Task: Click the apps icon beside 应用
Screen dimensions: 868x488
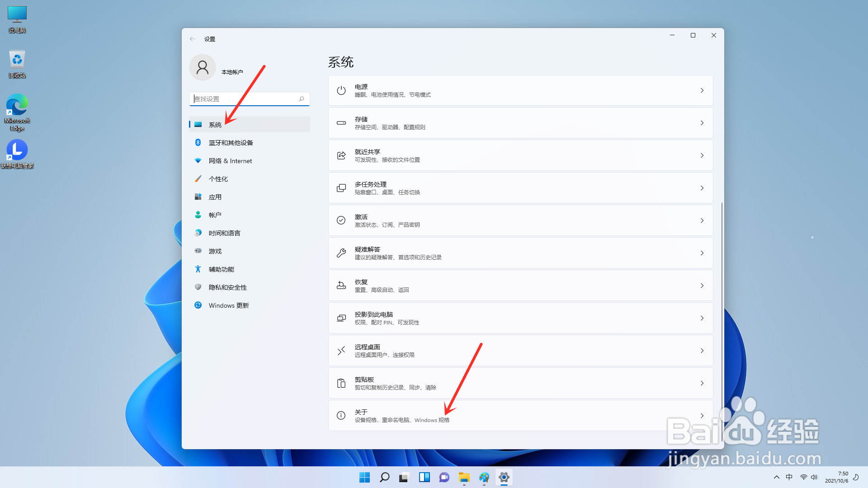Action: point(198,197)
